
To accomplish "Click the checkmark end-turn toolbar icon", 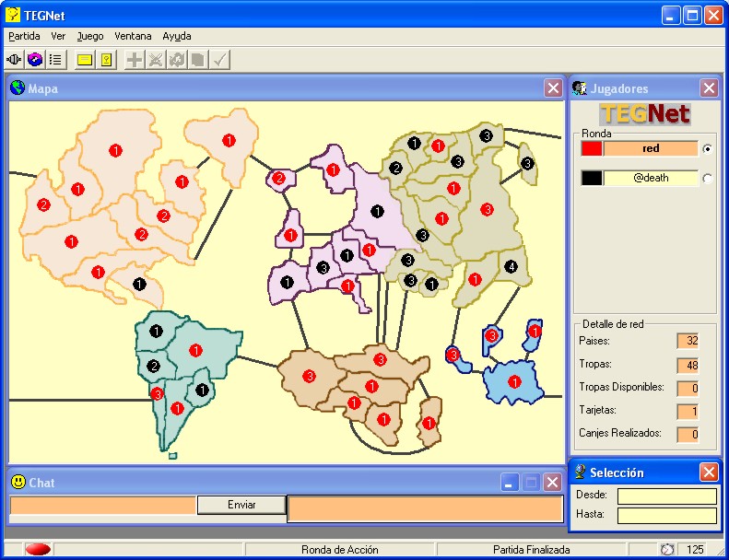I will (220, 60).
